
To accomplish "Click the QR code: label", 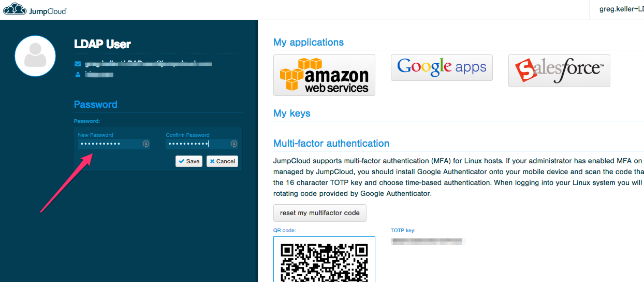I will [x=285, y=230].
